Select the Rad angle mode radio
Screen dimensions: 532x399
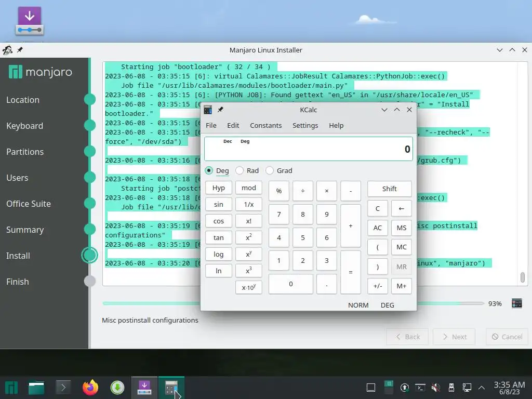point(247,170)
